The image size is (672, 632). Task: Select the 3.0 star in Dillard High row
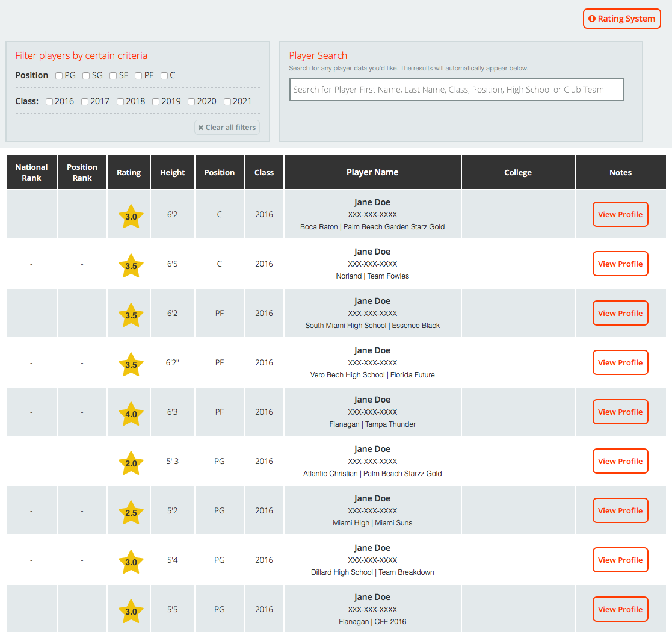point(131,562)
